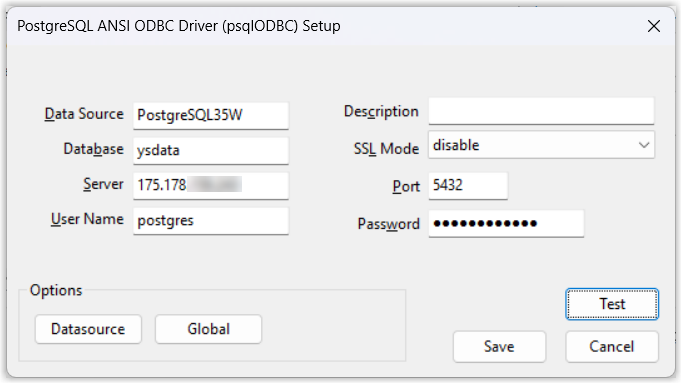Click the User Name label
Viewport: 682px width, 384px height.
[x=87, y=219]
